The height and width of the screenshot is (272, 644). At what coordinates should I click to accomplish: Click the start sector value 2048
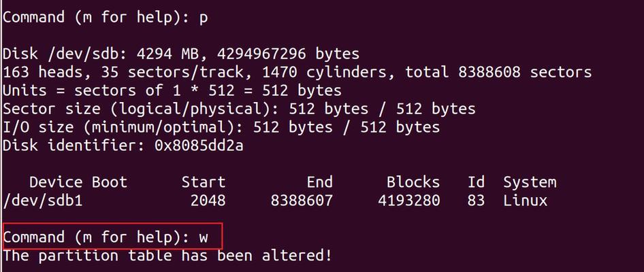click(x=208, y=200)
